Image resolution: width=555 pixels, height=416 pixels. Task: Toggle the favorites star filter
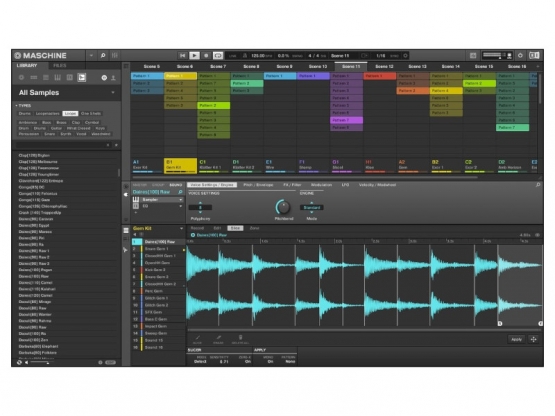[x=116, y=145]
